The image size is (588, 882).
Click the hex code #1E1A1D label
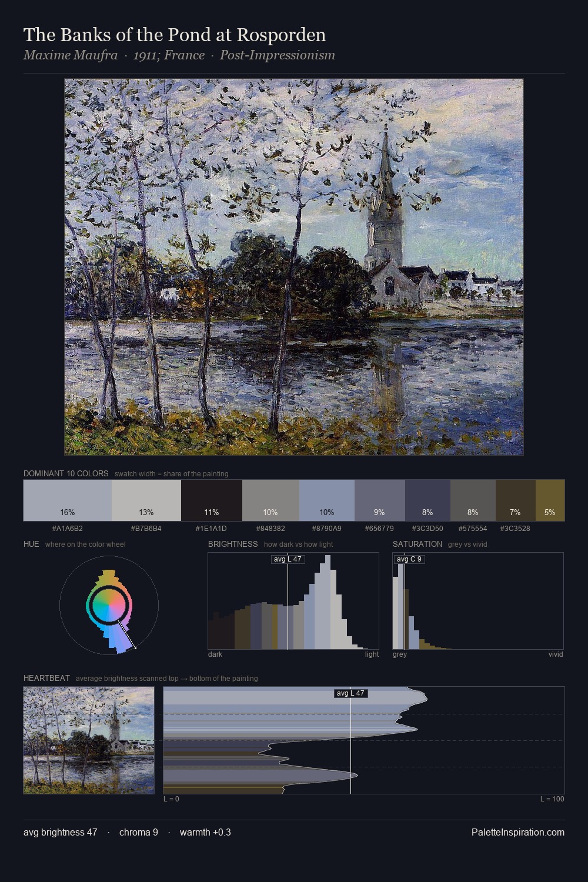pos(212,529)
